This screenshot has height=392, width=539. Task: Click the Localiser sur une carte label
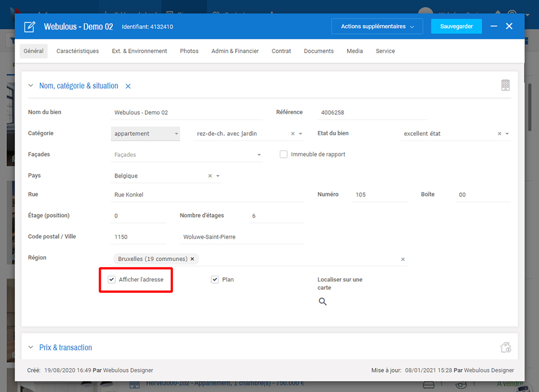(340, 284)
